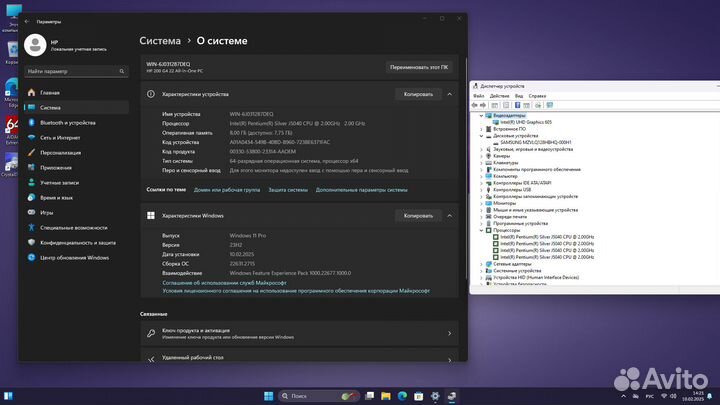Open 'Специальные возможности' section
The height and width of the screenshot is (405, 720).
pos(73,228)
